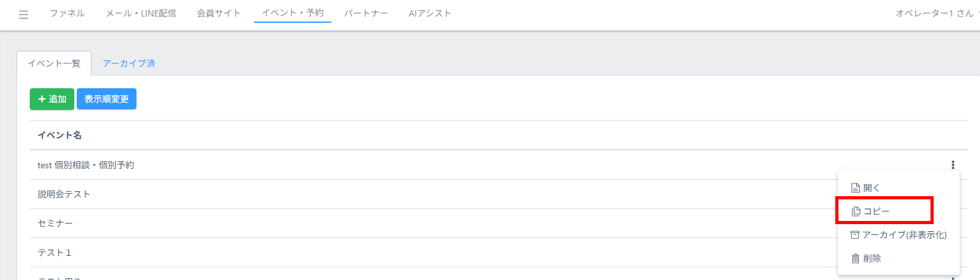Click the 開く document icon in context menu
The image size is (980, 280).
point(855,188)
